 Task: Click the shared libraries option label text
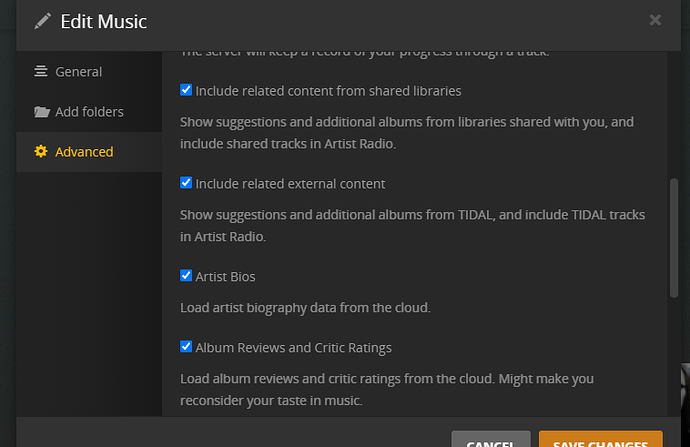click(328, 91)
